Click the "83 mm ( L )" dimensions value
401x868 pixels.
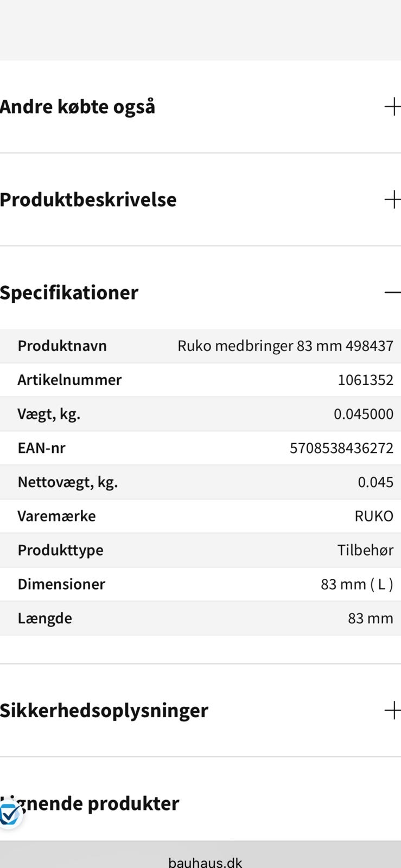coord(357,584)
